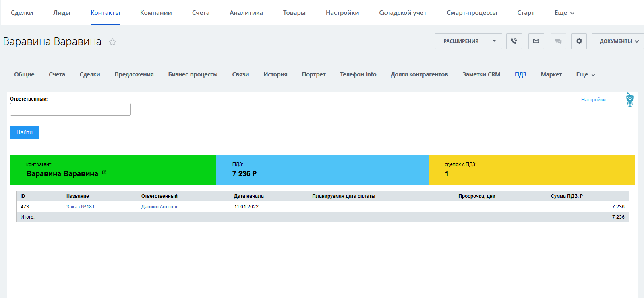Open the Долги контрагентов tab

point(419,74)
